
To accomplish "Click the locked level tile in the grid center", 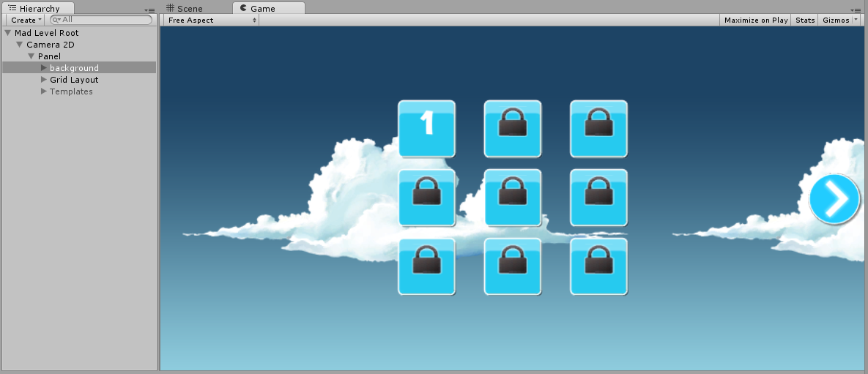I will [x=513, y=198].
